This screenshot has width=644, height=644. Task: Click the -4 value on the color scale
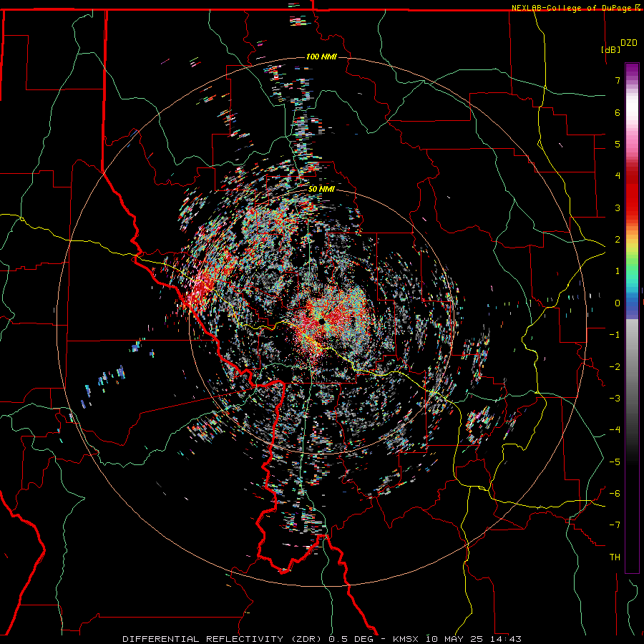coord(615,430)
